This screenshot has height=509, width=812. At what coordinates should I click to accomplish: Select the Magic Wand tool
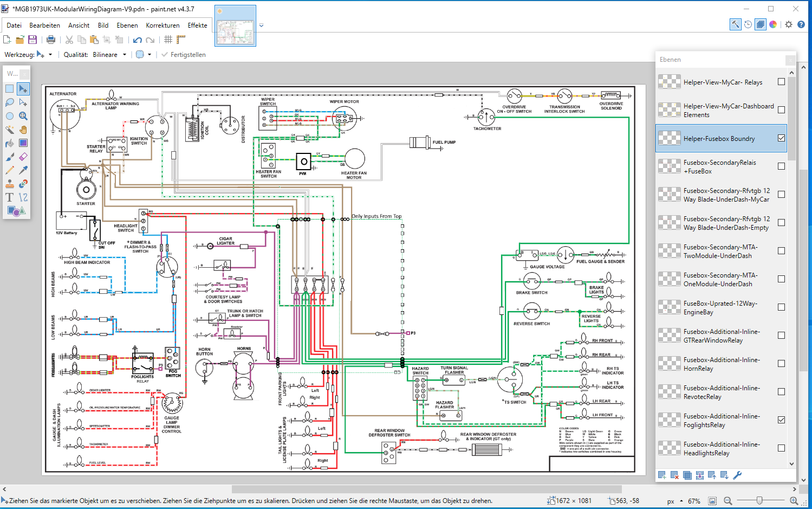coord(10,130)
